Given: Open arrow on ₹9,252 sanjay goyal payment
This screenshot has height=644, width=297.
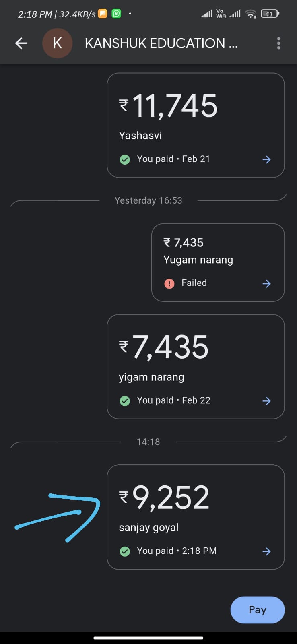Looking at the screenshot, I should (x=266, y=551).
